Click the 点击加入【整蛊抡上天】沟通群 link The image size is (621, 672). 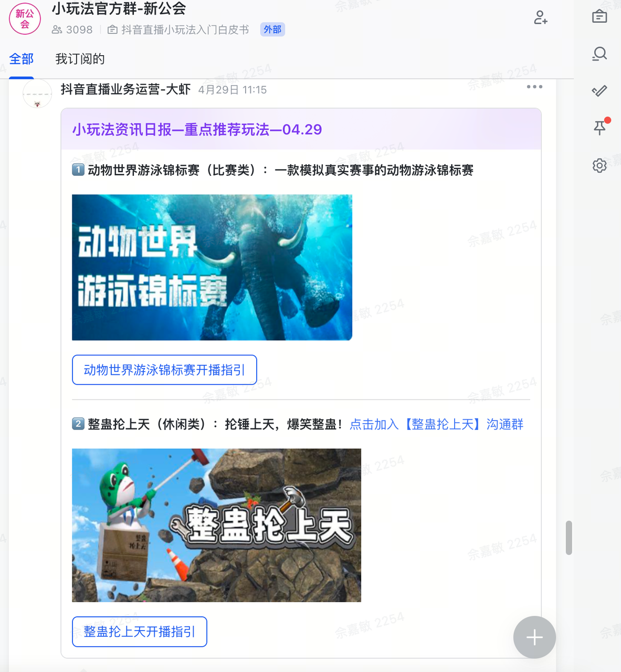(437, 424)
